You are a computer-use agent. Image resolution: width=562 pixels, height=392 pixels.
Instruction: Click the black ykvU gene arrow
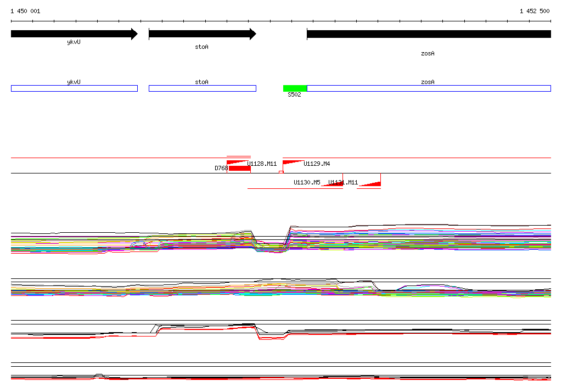(x=74, y=34)
